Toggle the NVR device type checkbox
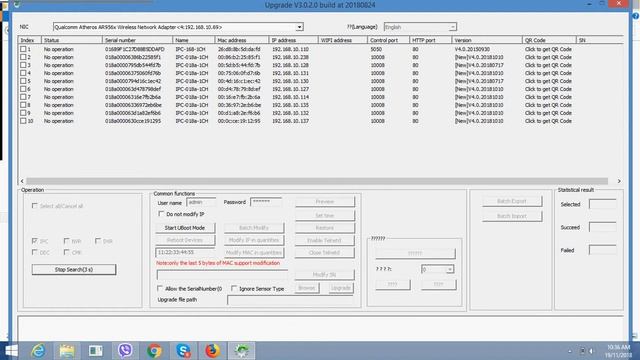 (67, 241)
